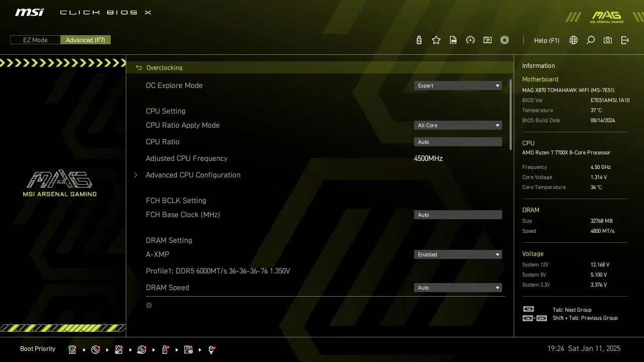Image resolution: width=644 pixels, height=362 pixels.
Task: Open the hardware monitor gauge icon
Action: (470, 40)
